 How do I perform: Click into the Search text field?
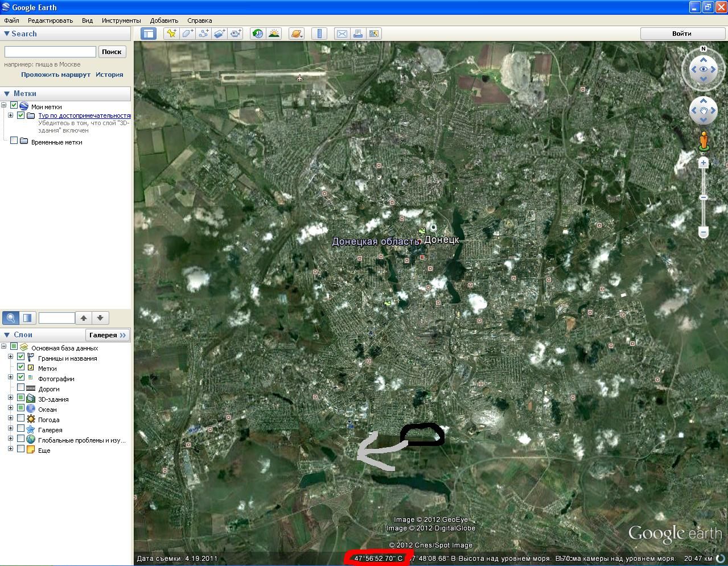coord(50,52)
